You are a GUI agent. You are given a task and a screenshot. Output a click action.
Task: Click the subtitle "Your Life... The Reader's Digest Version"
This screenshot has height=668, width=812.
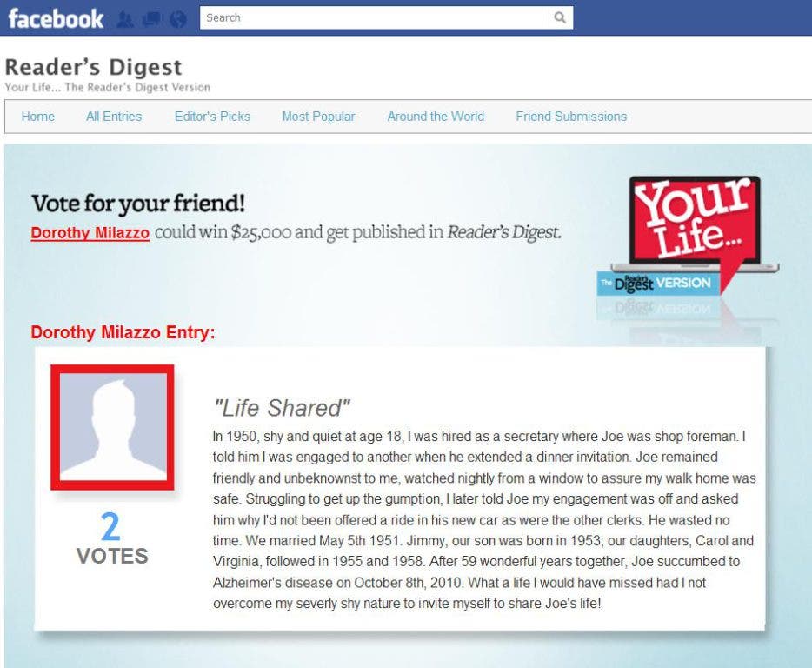[x=107, y=88]
